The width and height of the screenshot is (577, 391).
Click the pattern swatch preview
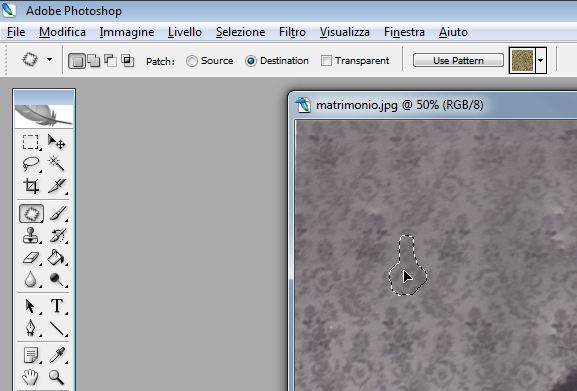coord(523,60)
